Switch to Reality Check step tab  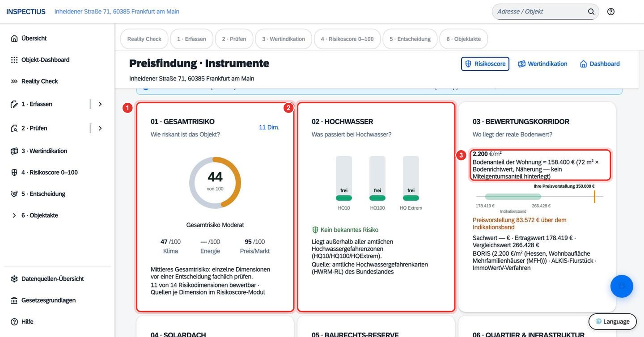tap(144, 39)
